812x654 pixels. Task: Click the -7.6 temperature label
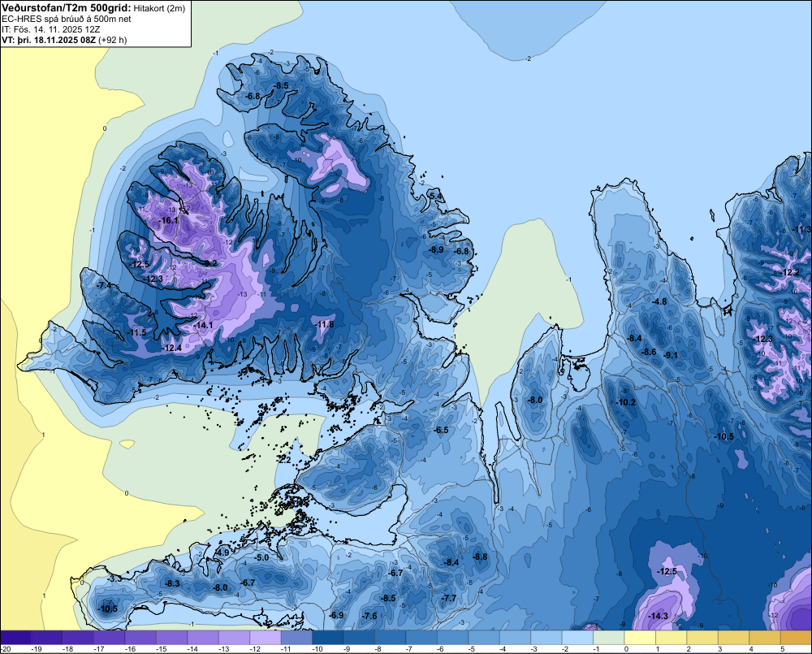coord(369,616)
